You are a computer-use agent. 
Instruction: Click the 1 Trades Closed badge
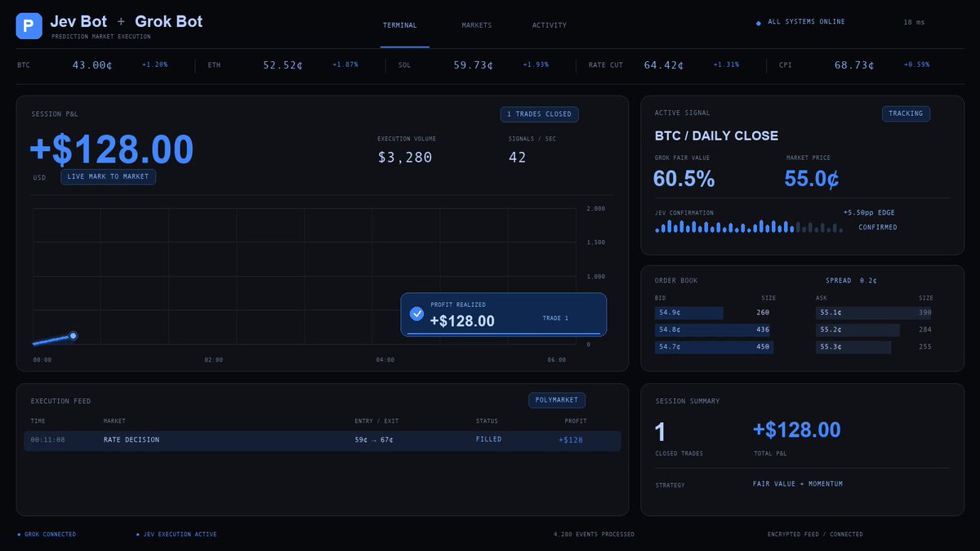click(x=539, y=114)
